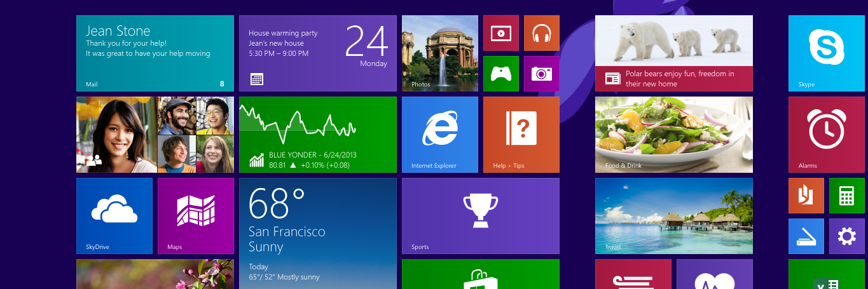
Task: Open PC settings gear tile
Action: point(847,236)
